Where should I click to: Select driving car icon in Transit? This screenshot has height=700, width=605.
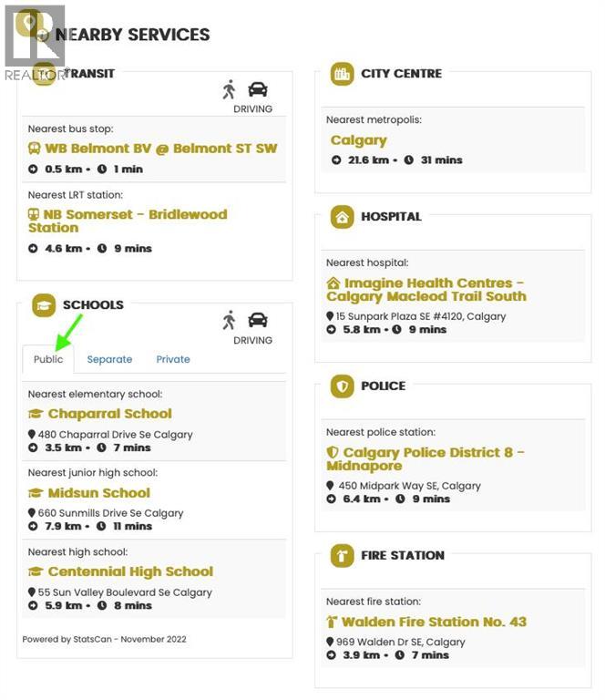tap(258, 89)
